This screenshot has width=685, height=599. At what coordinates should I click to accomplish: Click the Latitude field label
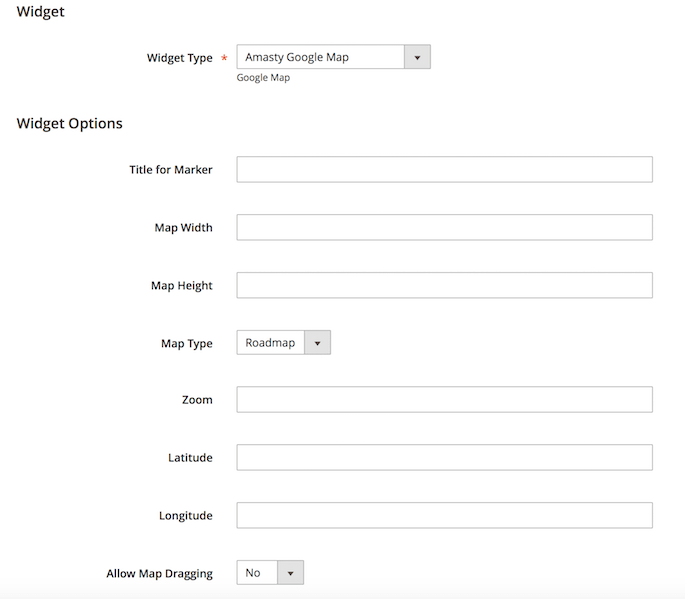190,458
